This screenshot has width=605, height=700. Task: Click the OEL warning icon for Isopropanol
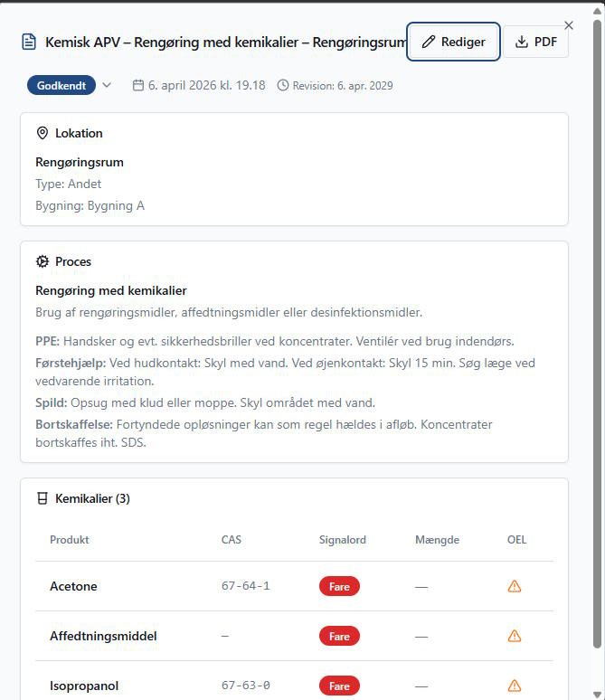pos(515,686)
